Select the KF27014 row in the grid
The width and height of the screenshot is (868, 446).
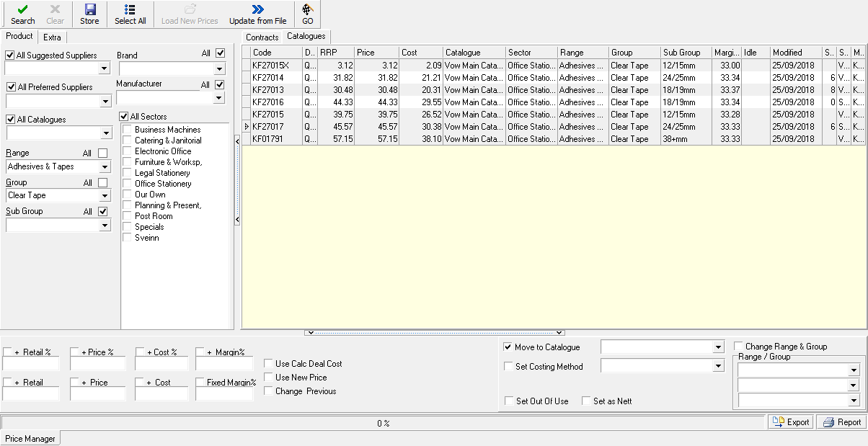click(274, 77)
